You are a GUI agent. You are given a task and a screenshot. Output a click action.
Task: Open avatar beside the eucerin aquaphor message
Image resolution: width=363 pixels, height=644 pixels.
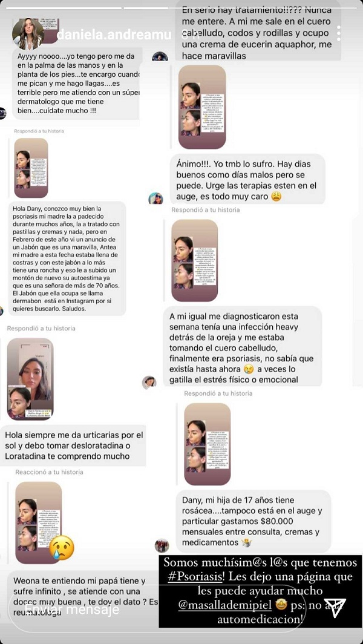[x=160, y=56]
